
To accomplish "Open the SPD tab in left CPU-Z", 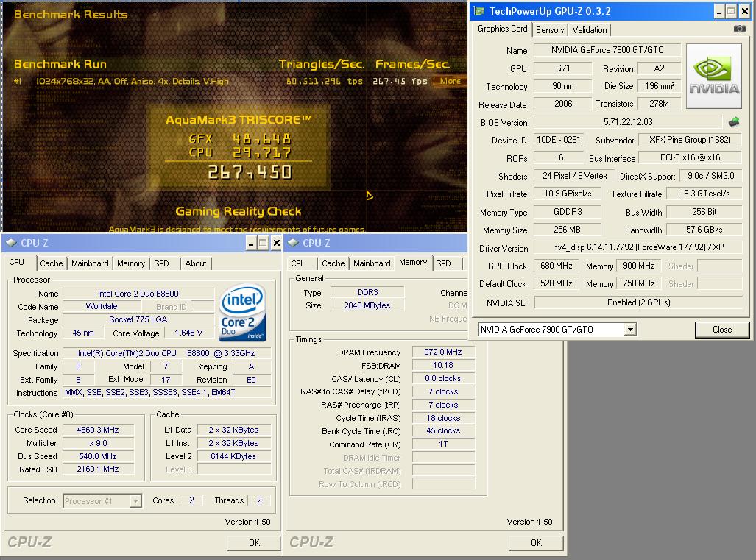I will point(161,263).
